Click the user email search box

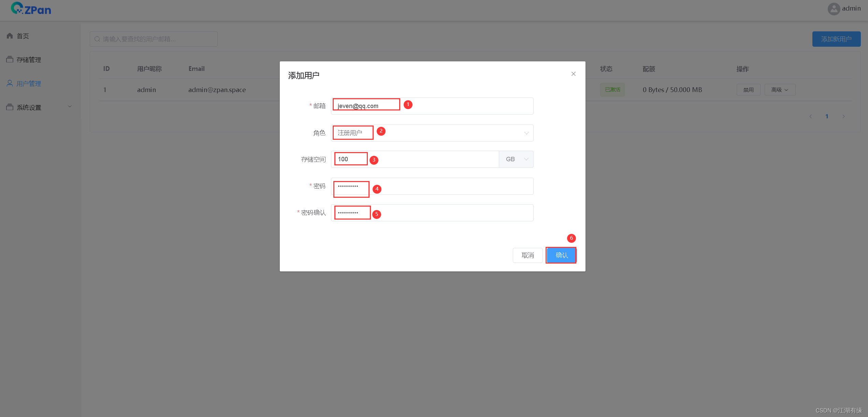tap(154, 39)
